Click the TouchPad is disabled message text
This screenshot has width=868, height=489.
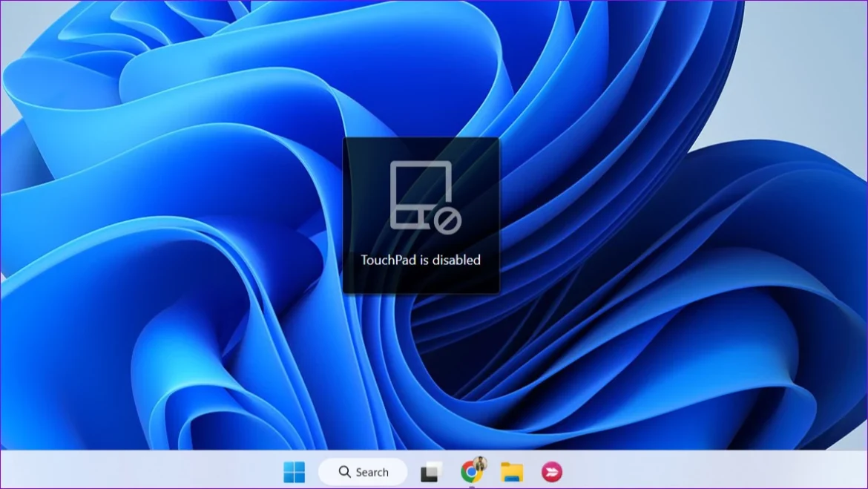tap(421, 260)
